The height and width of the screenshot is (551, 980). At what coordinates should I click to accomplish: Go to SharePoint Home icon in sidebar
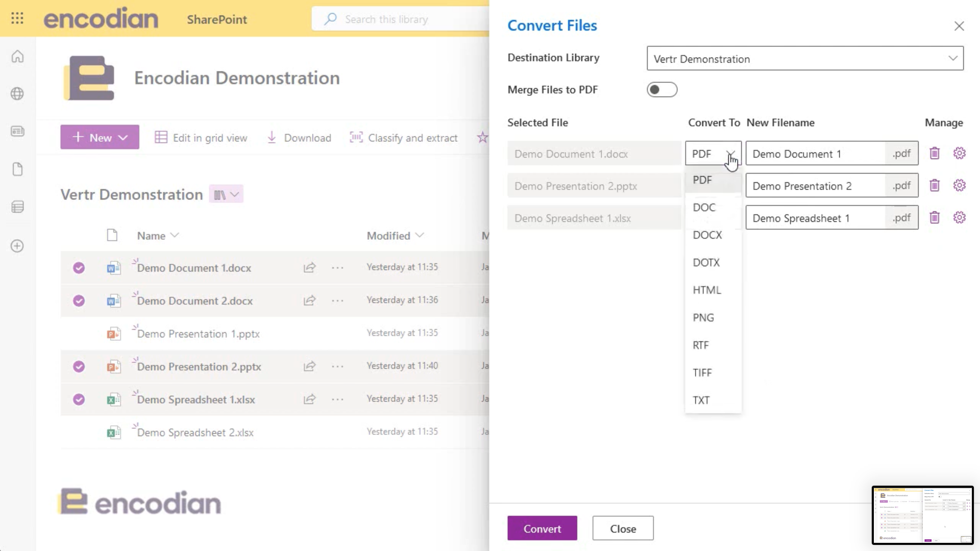pos(17,56)
